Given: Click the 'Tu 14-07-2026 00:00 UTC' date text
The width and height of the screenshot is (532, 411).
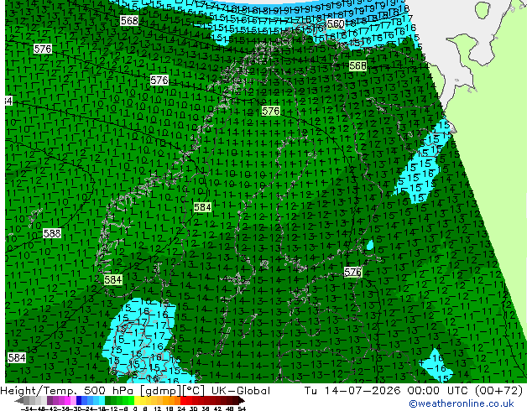Looking at the screenshot, I should click(387, 391).
